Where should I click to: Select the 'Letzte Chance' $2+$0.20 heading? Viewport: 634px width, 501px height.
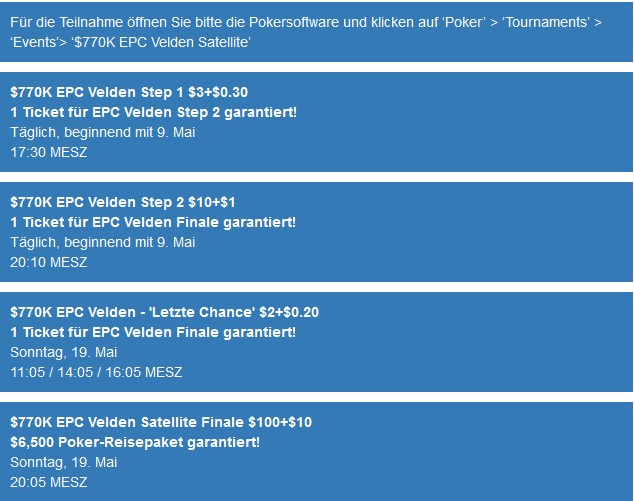coord(165,312)
